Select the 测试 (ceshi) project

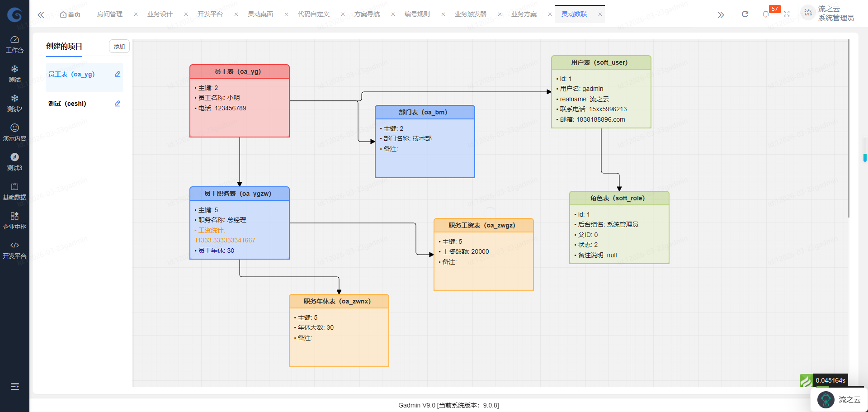67,104
